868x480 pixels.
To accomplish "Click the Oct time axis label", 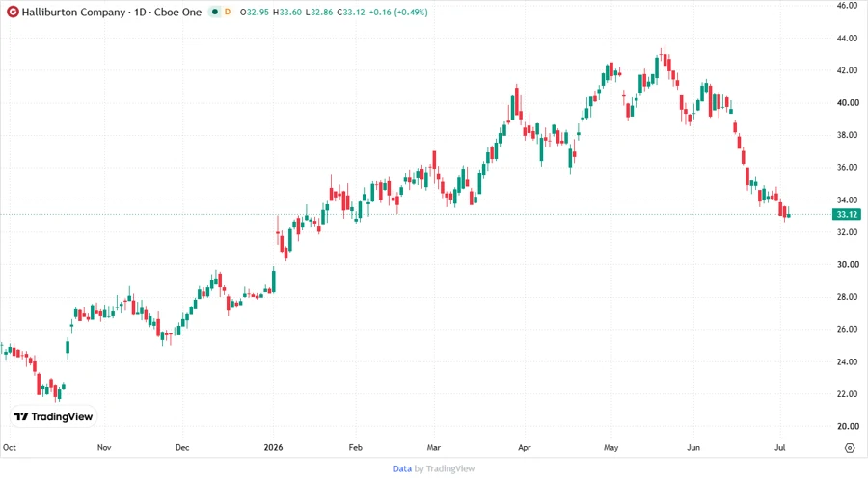I will pos(10,447).
